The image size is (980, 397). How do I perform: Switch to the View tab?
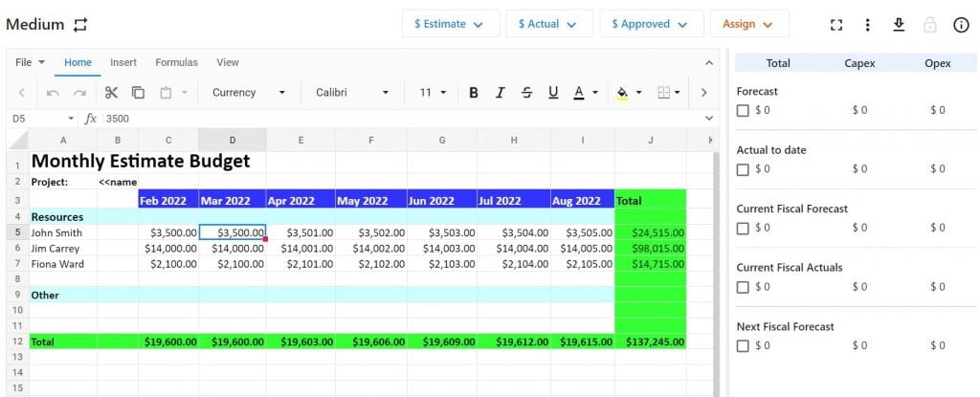[228, 62]
